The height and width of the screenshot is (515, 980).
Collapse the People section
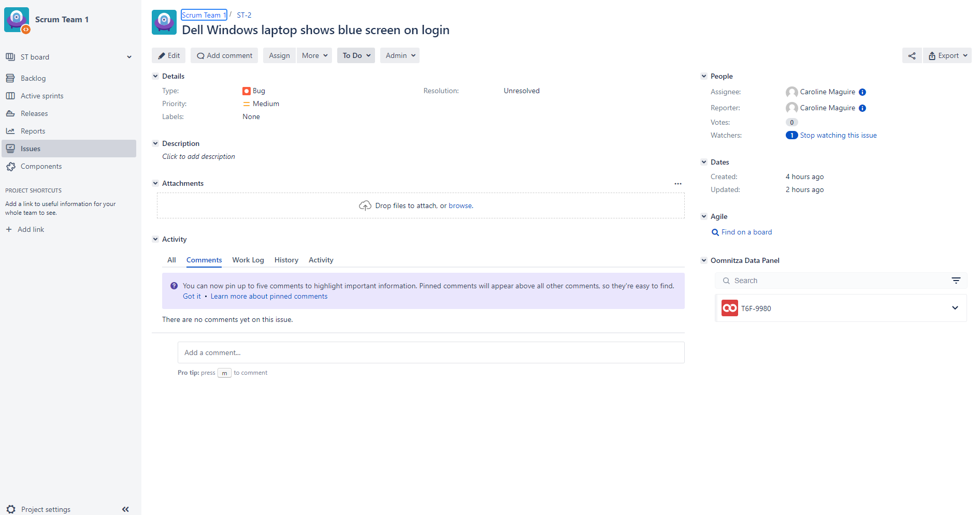[x=704, y=76]
